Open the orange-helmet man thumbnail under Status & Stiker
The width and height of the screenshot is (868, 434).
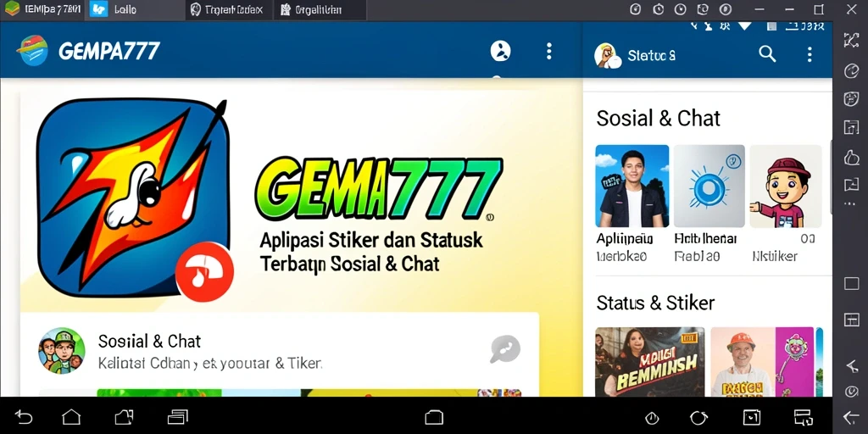click(762, 361)
